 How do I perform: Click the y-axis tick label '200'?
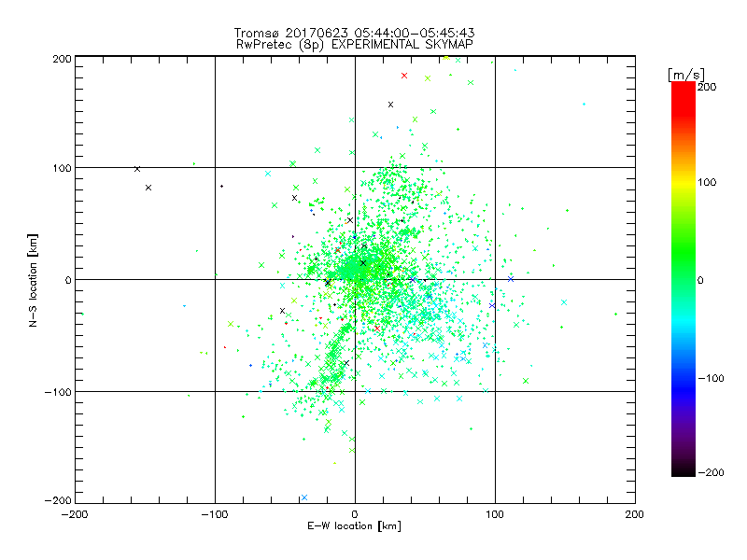[x=62, y=59]
